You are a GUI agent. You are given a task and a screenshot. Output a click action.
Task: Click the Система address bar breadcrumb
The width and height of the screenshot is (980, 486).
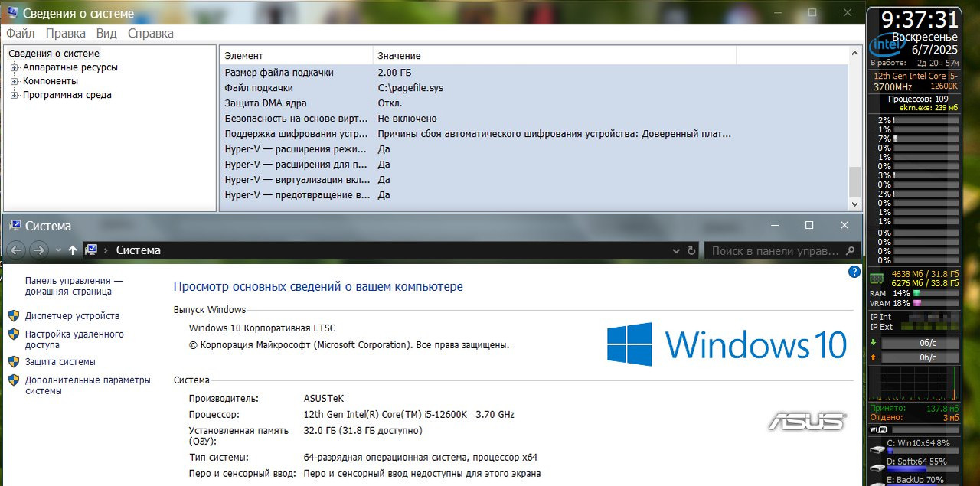pyautogui.click(x=139, y=250)
